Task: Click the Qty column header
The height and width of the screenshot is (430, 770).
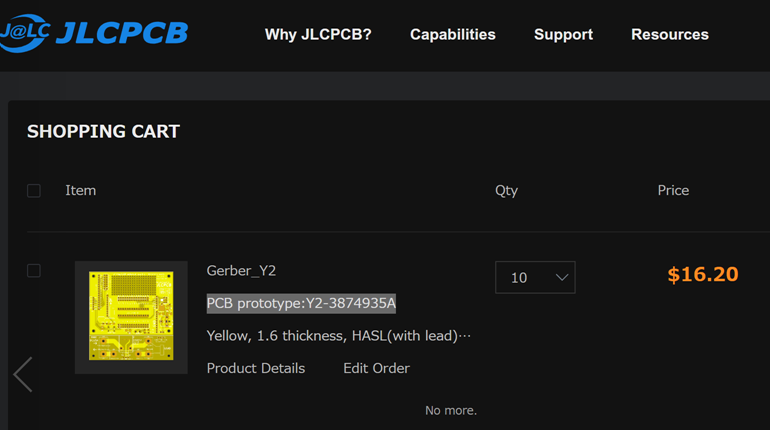Action: (x=506, y=190)
